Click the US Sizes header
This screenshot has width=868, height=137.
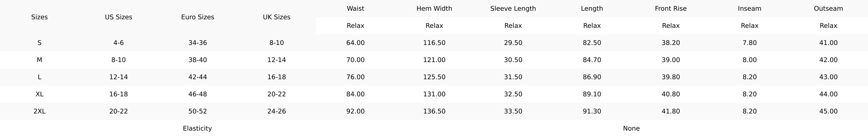tap(118, 17)
